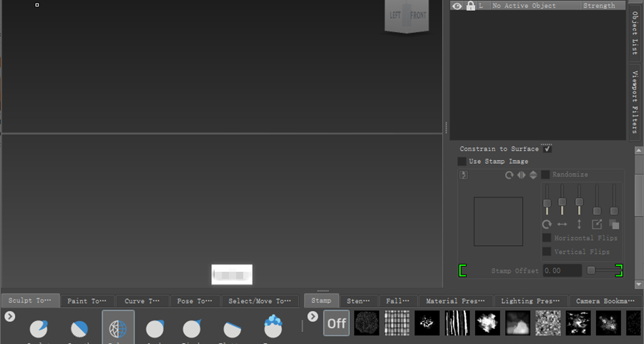Select the soft cloudy gray stamp
The image size is (644, 344).
pyautogui.click(x=518, y=323)
